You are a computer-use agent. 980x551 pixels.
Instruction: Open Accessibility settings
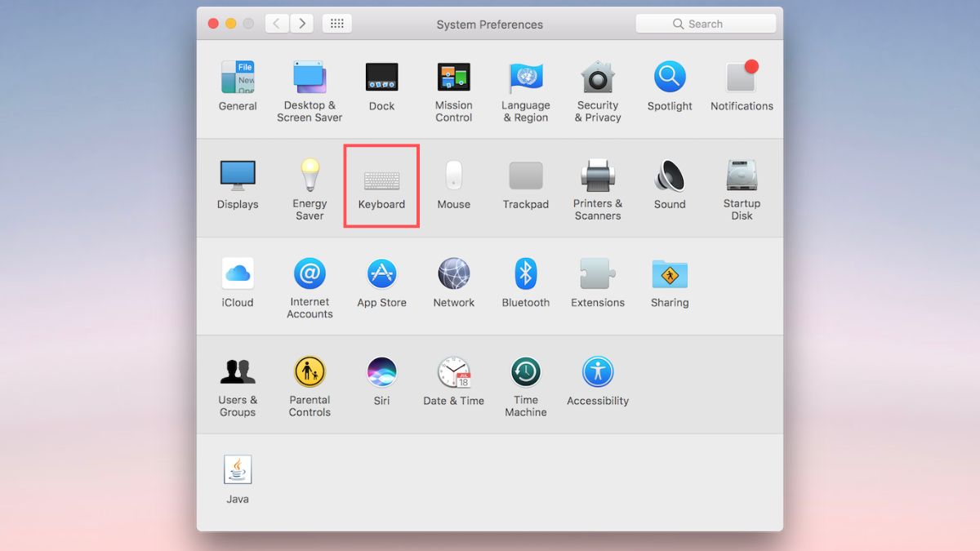click(x=598, y=380)
